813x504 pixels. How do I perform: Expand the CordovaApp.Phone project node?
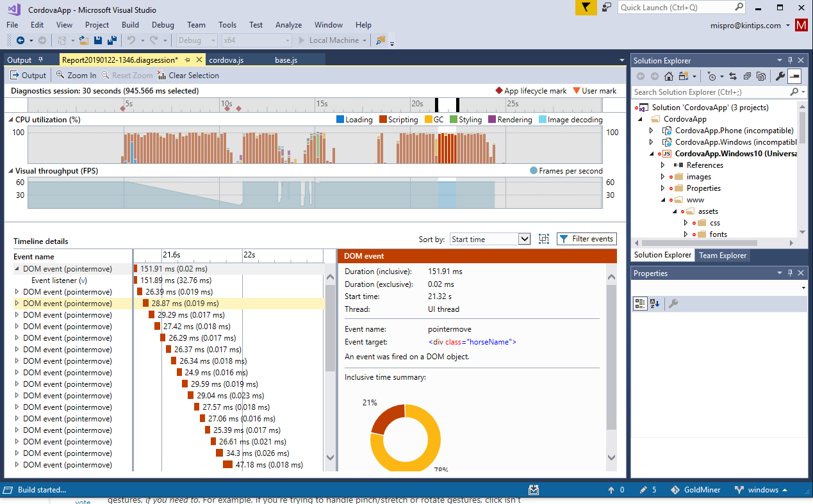[x=652, y=131]
